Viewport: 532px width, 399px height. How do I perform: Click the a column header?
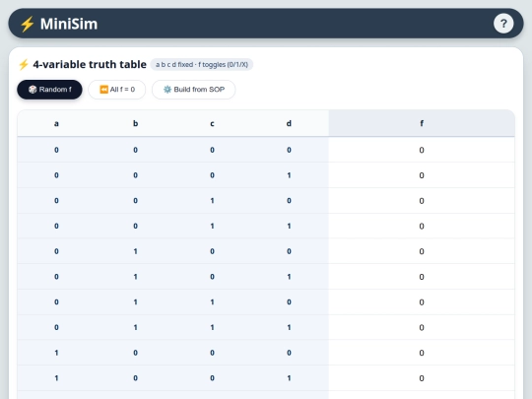56,123
